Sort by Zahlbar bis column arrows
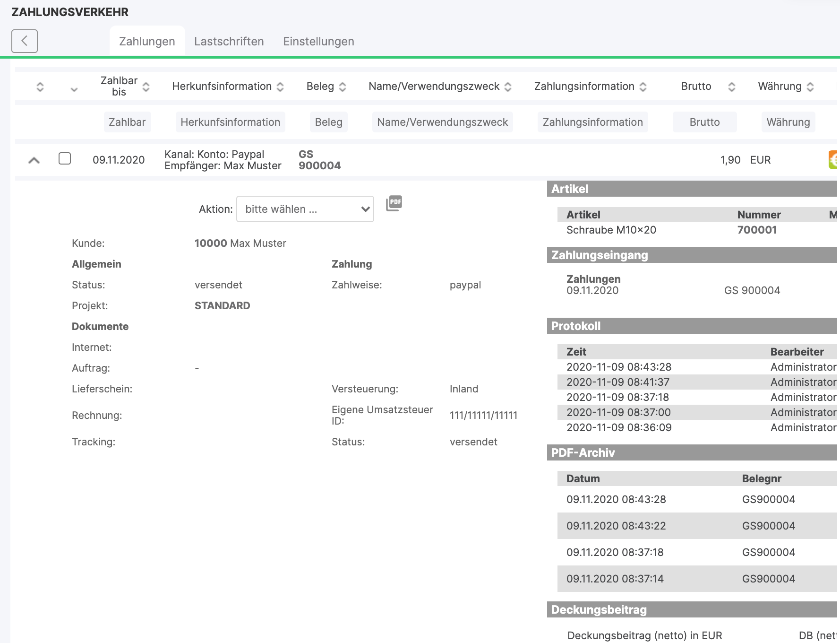The width and height of the screenshot is (840, 643). (146, 87)
